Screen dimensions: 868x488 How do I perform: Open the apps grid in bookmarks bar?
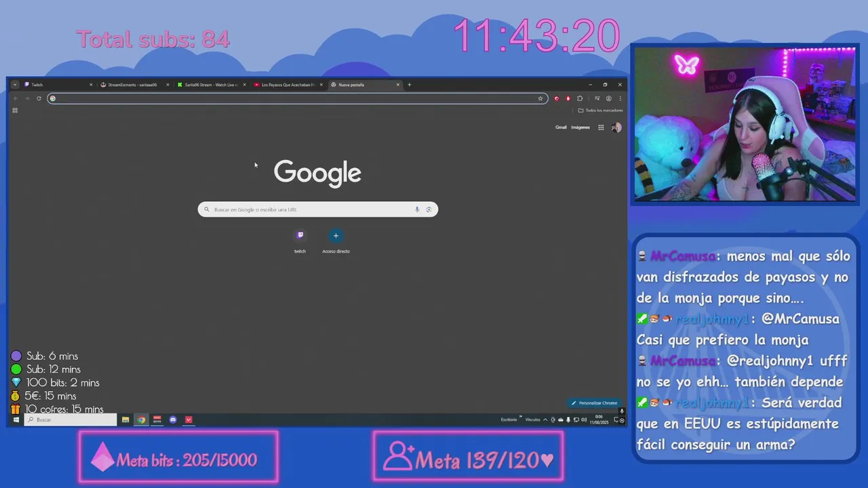[15, 110]
